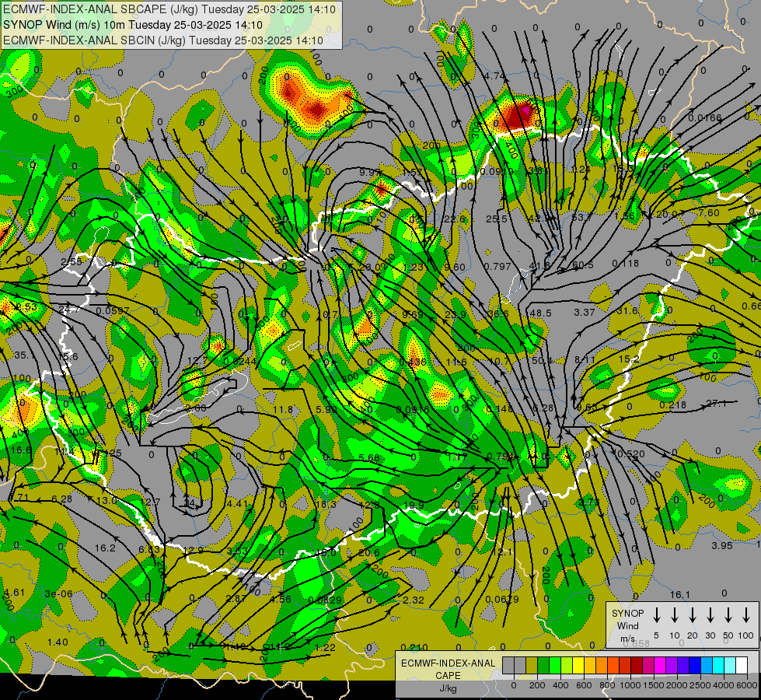The image size is (761, 700).
Task: Click the SYNOP Wind m/s legend label
Action: (x=627, y=625)
